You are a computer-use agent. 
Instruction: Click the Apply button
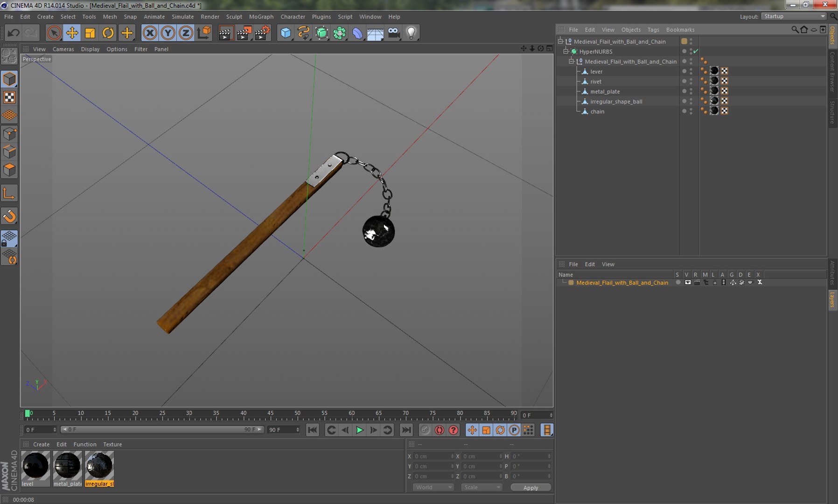coord(531,487)
